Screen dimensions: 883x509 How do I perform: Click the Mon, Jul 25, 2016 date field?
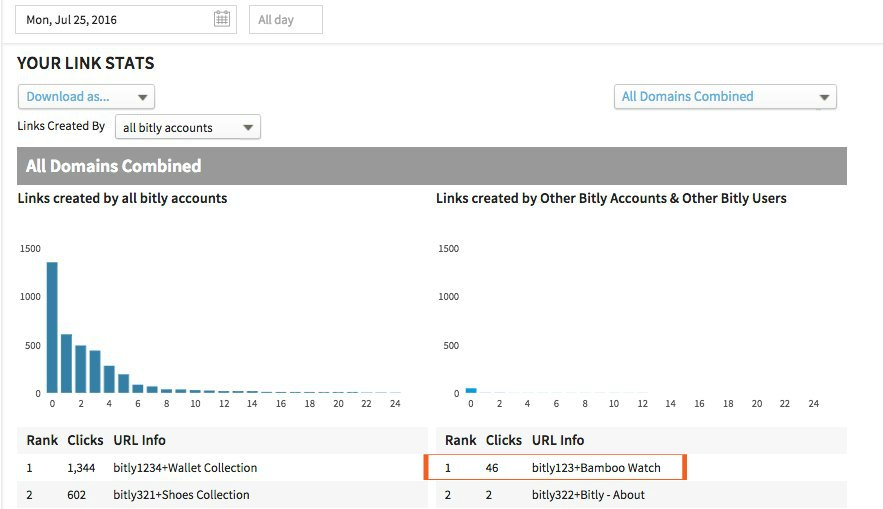tap(126, 20)
